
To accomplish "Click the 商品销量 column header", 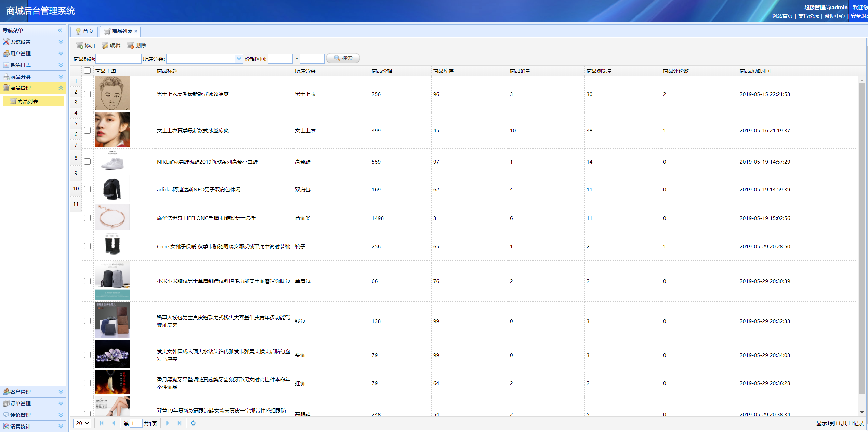I will click(546, 71).
